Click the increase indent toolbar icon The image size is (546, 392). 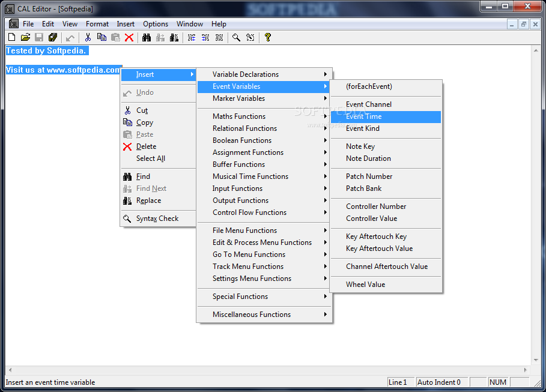pyautogui.click(x=205, y=37)
